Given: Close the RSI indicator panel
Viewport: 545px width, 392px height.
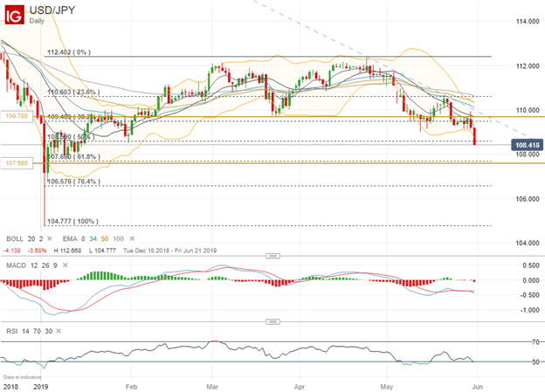Looking at the screenshot, I should [x=59, y=331].
